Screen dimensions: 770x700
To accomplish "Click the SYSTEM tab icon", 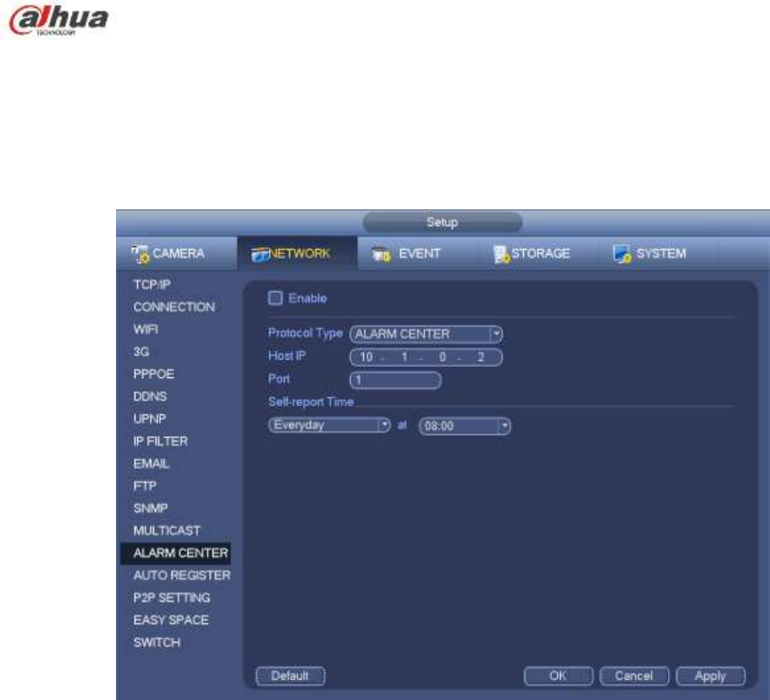I will [622, 254].
